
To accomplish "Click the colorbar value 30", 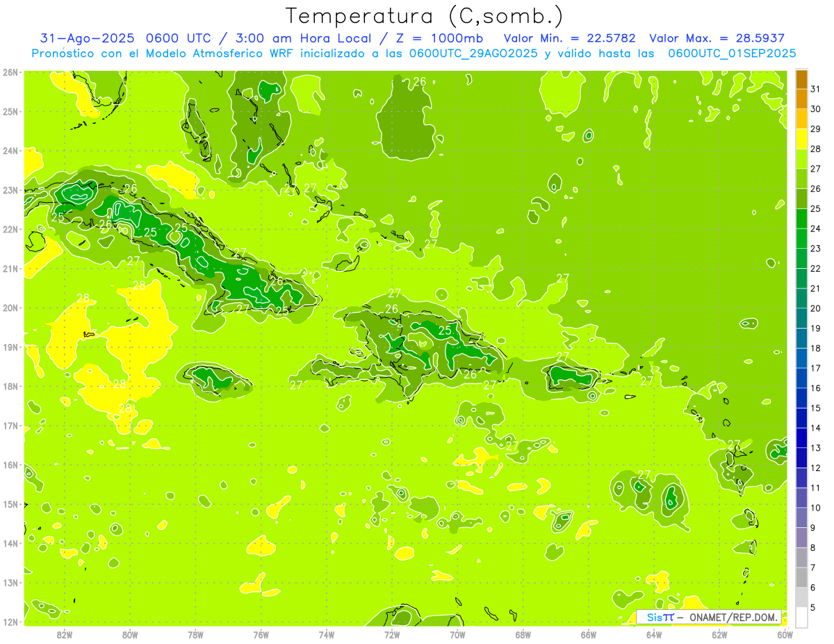I will 815,109.
